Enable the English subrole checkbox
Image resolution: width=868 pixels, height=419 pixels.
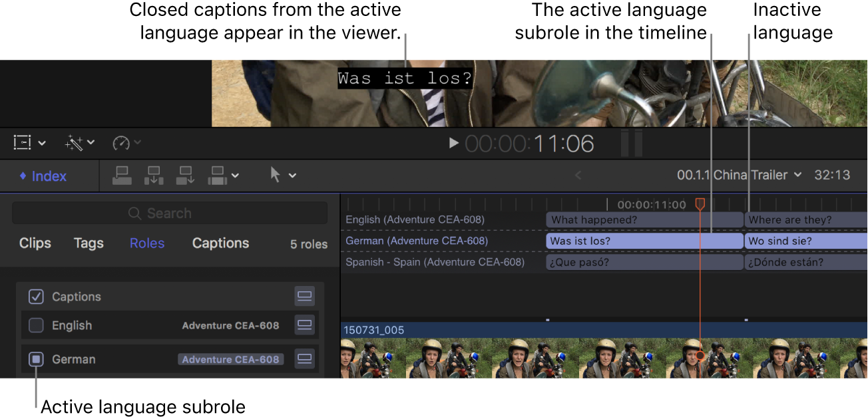[x=36, y=325]
